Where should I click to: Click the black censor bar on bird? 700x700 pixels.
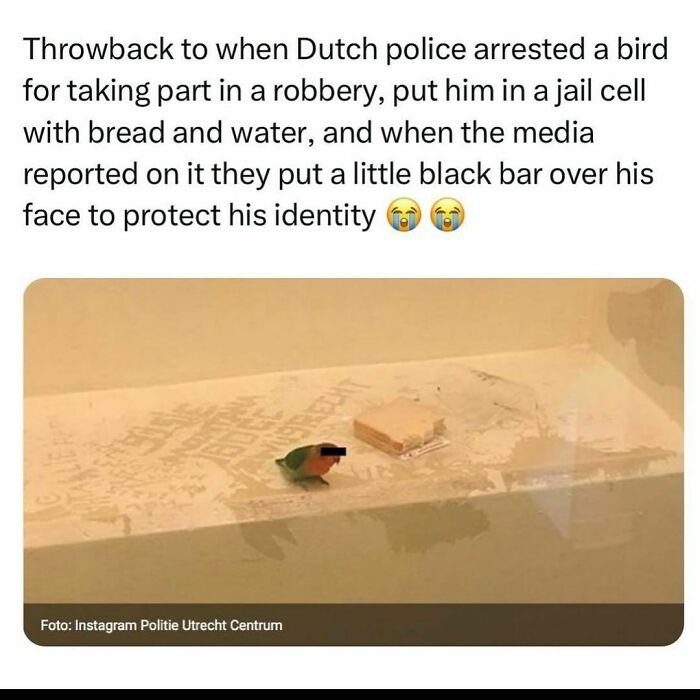[333, 451]
